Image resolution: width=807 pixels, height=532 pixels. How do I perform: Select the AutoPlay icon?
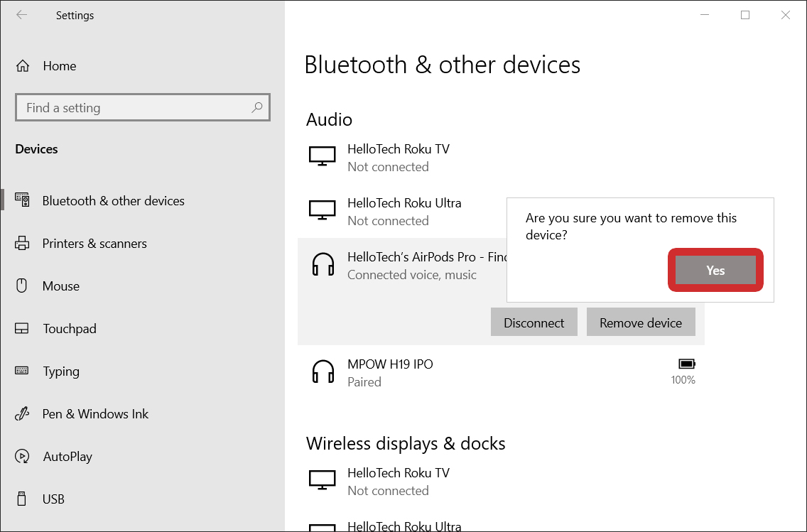[x=22, y=456]
